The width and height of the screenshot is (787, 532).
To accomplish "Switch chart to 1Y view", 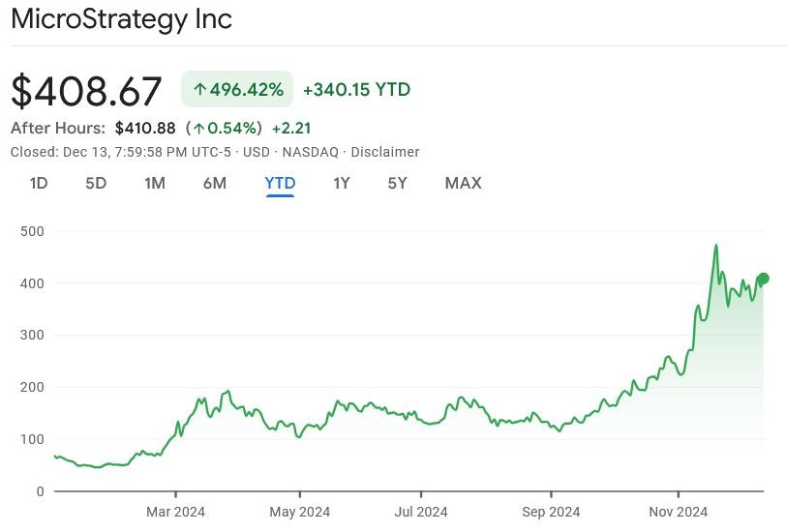I will point(342,183).
